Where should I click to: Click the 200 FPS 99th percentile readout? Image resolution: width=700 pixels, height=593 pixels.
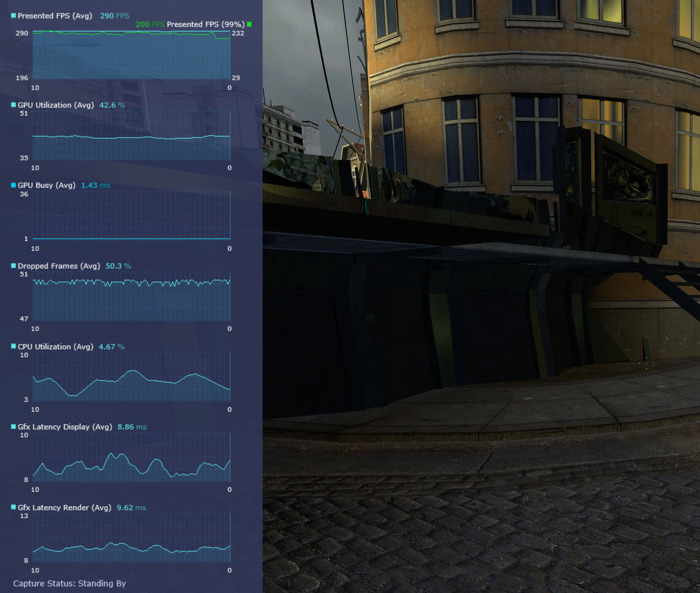[150, 24]
